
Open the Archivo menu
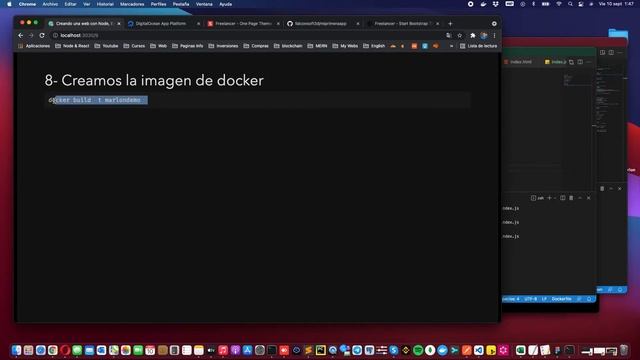click(50, 4)
